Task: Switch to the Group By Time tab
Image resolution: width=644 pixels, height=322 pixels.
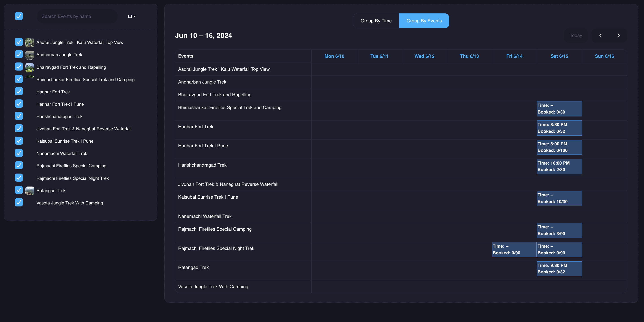Action: click(x=376, y=21)
